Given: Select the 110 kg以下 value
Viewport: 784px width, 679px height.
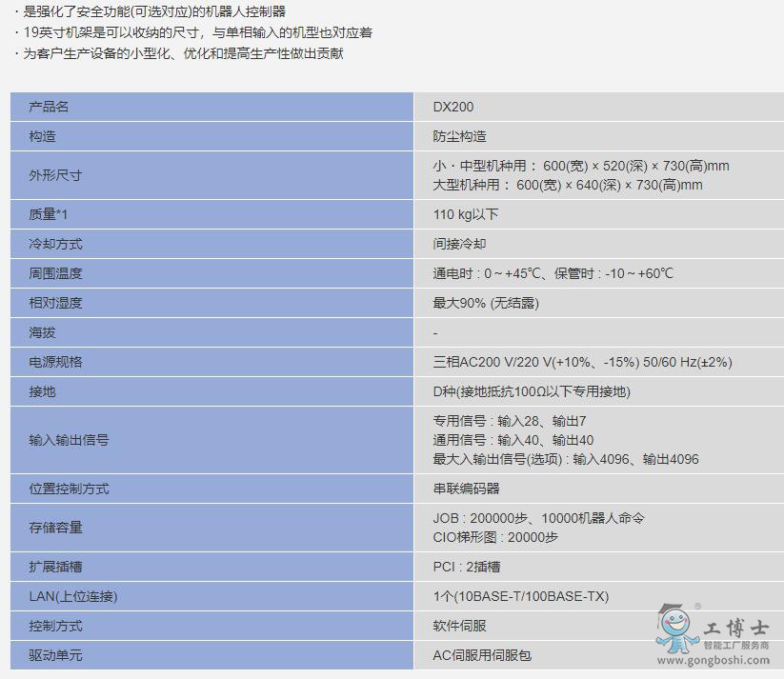Looking at the screenshot, I should (x=465, y=214).
